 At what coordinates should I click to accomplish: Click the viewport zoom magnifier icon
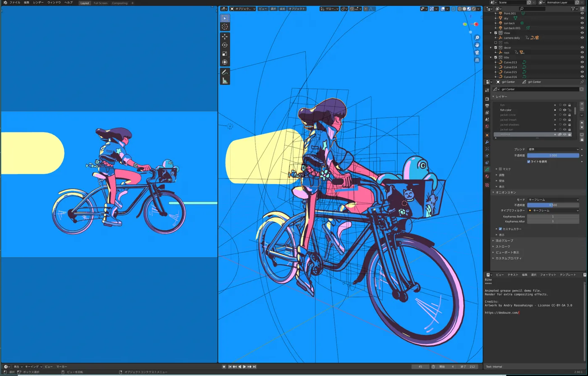(477, 38)
